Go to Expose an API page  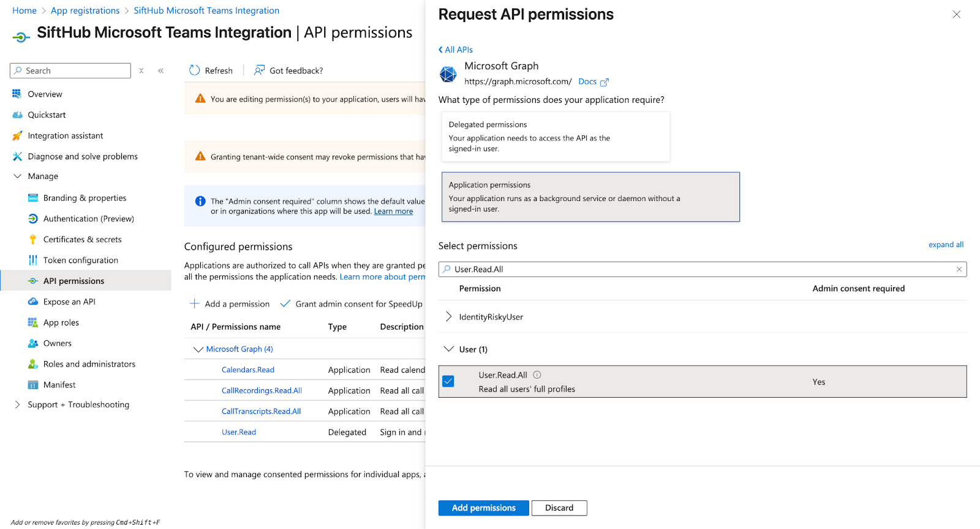(x=69, y=302)
